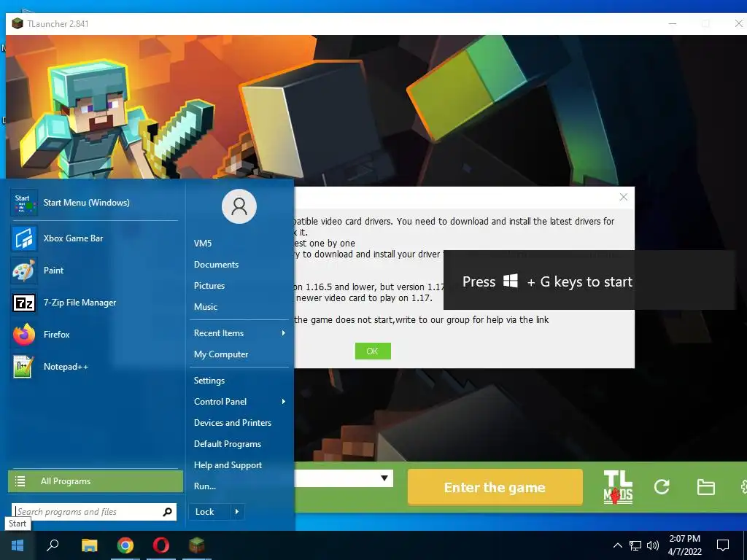The image size is (747, 560).
Task: Click the search magnifier in start menu
Action: (x=167, y=512)
